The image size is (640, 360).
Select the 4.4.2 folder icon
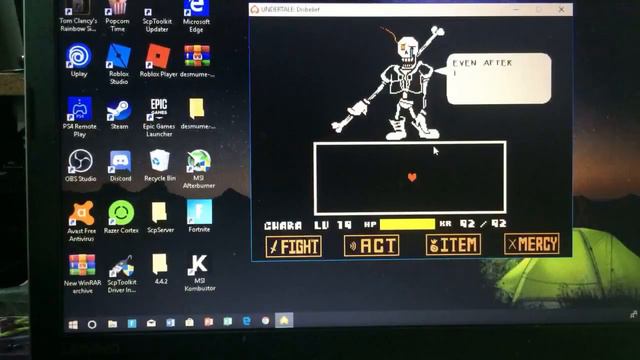160,268
